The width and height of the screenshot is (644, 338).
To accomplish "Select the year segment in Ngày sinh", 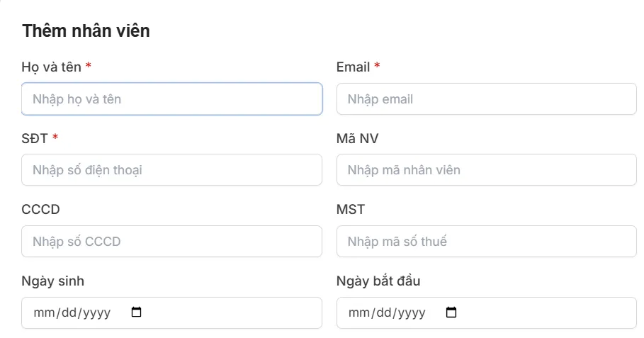I will point(96,312).
